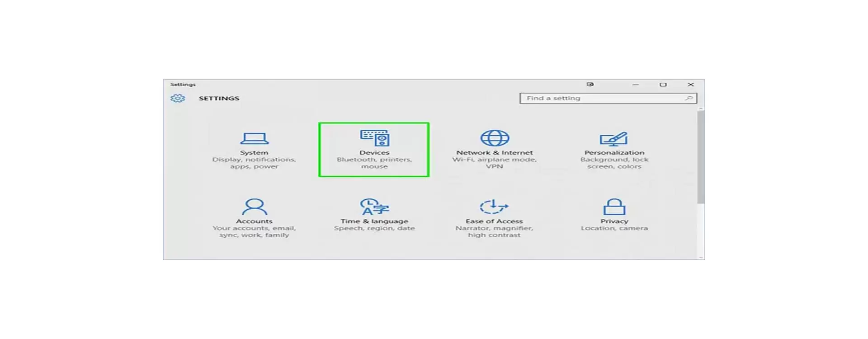The width and height of the screenshot is (868, 339).
Task: Click the small title bar icon left of minimize
Action: 590,85
